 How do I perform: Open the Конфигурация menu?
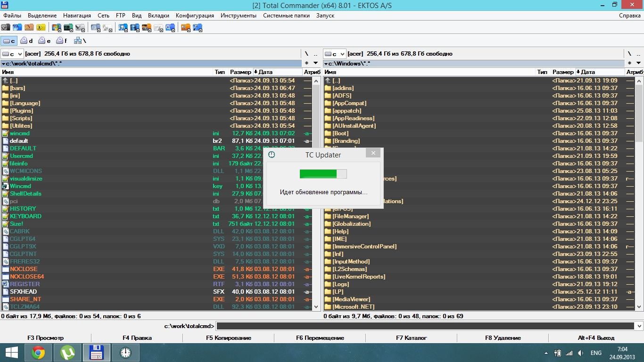coord(195,16)
